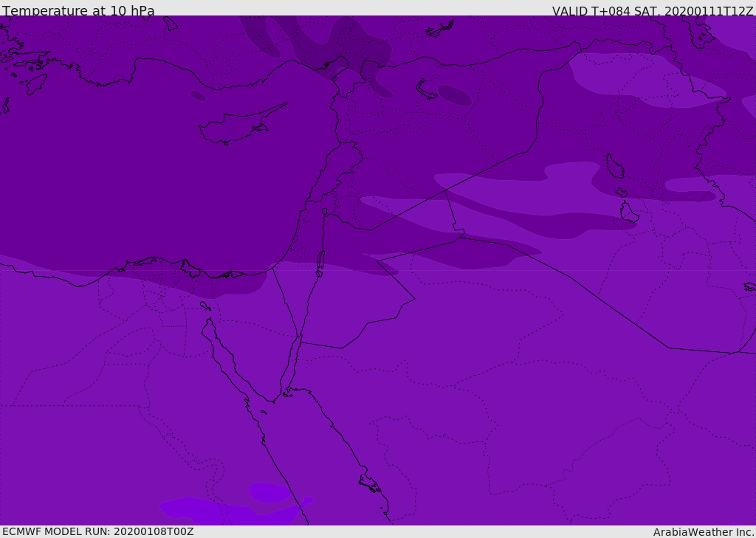Screen dimensions: 756x538
Task: Click the 'ArabiaWeather Inc.' credit text
Action: click(x=704, y=532)
